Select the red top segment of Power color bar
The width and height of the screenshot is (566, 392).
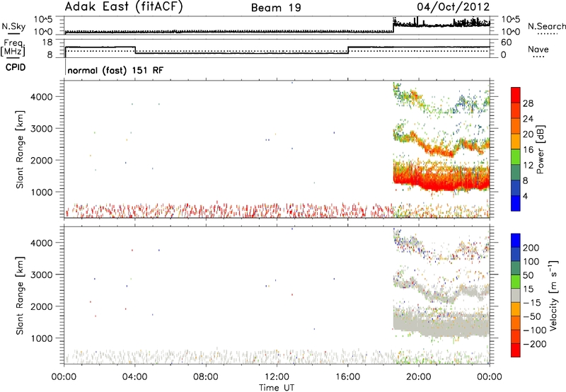[x=516, y=96]
